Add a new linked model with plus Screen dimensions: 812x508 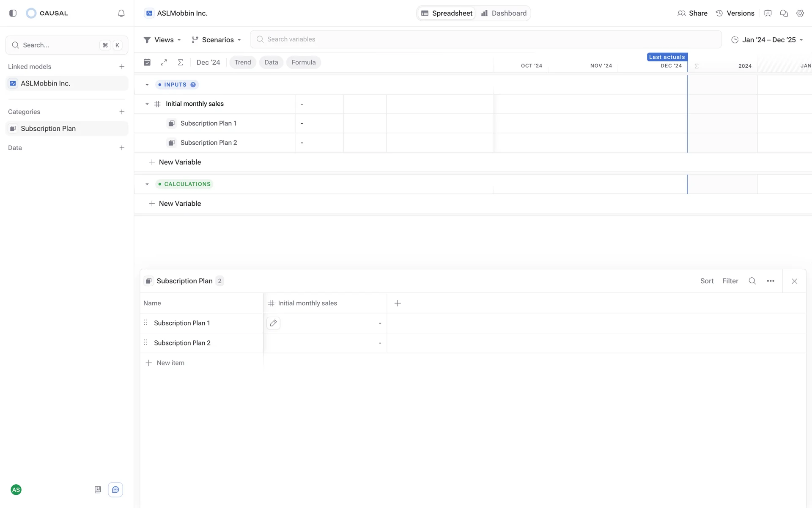(122, 67)
